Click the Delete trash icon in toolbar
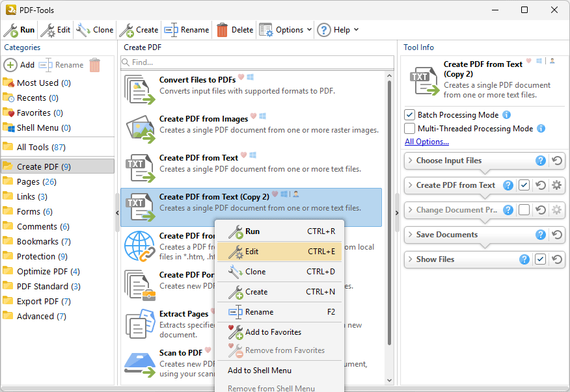The height and width of the screenshot is (392, 570). click(223, 30)
